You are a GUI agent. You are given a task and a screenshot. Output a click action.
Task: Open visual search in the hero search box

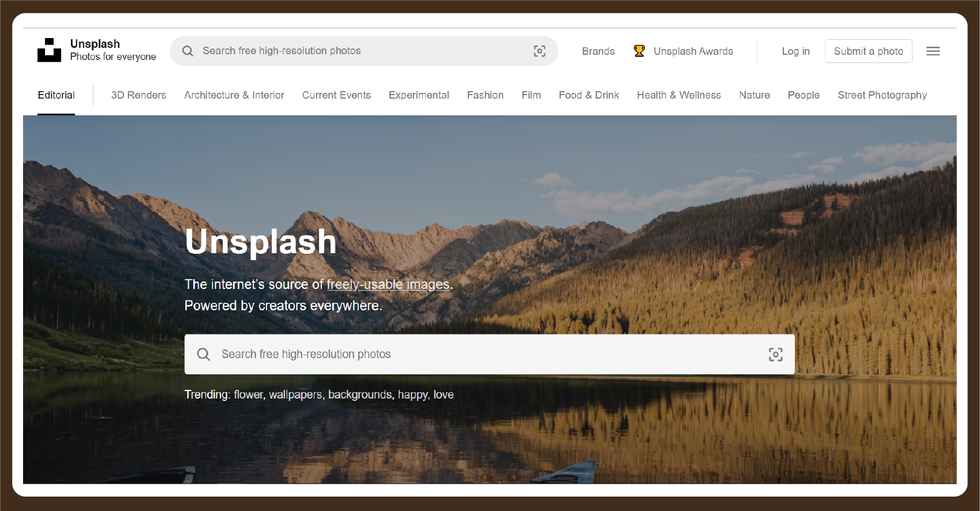(776, 354)
